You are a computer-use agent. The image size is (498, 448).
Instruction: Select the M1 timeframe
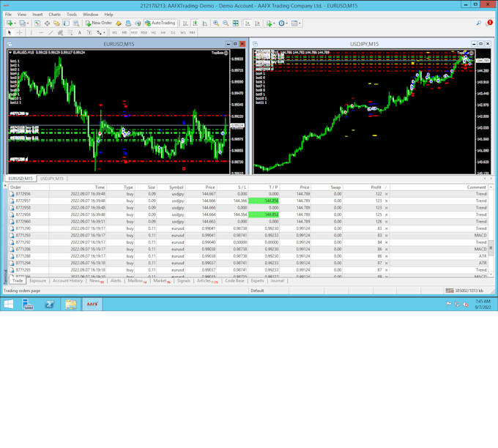pyautogui.click(x=115, y=32)
